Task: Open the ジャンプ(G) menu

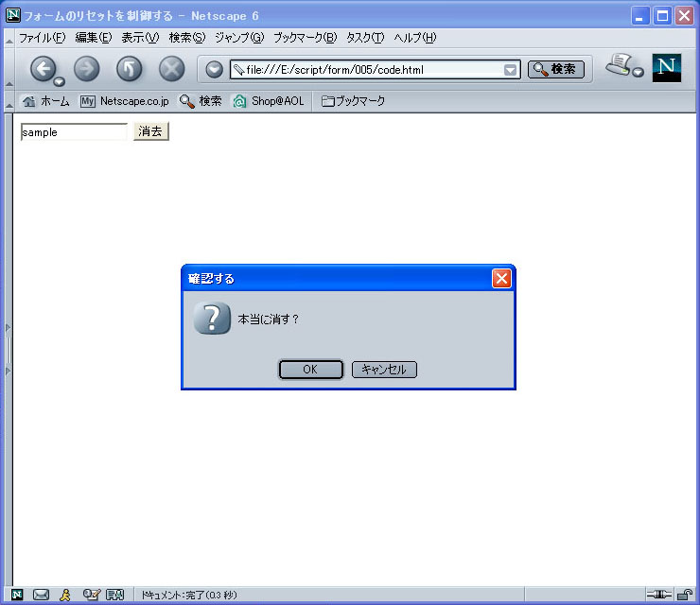Action: pyautogui.click(x=239, y=38)
